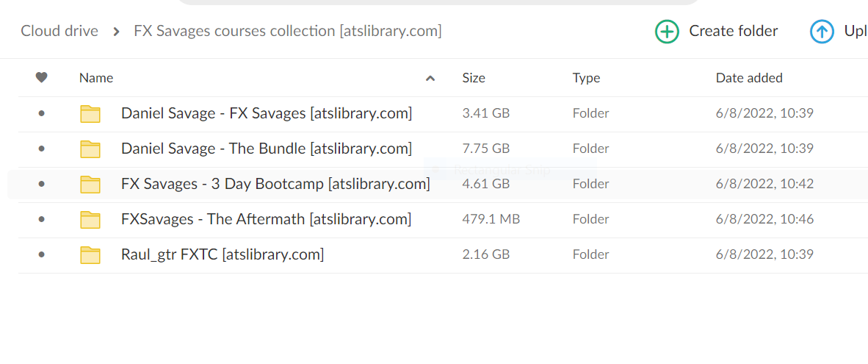868x364 pixels.
Task: Click folder icon for Daniel Savage - FX Savages
Action: pos(90,114)
